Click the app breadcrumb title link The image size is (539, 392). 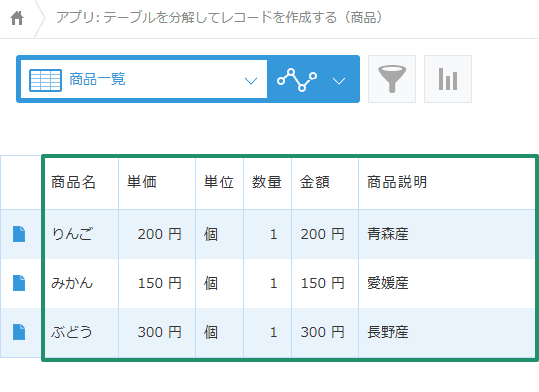click(x=219, y=18)
